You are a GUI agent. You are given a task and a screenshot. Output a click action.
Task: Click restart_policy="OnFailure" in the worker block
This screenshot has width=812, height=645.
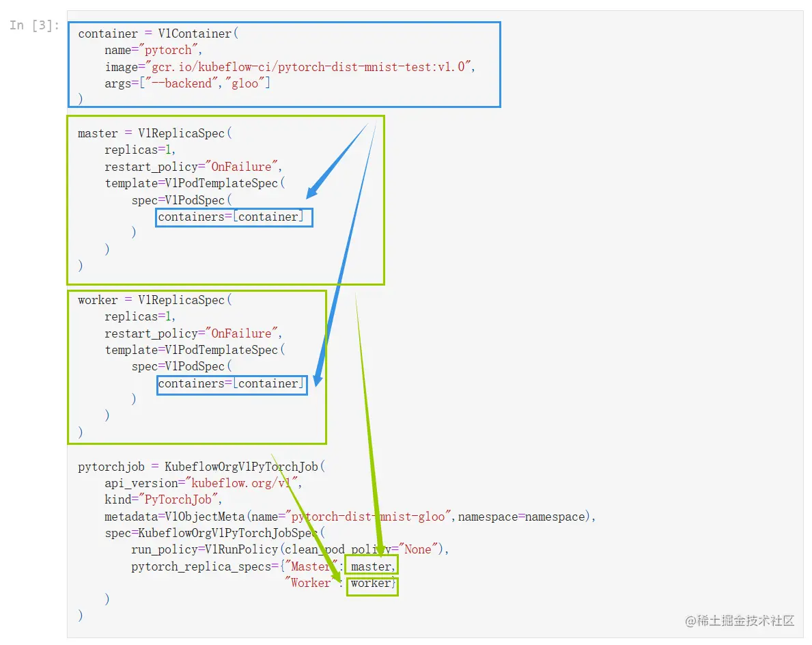pyautogui.click(x=193, y=333)
